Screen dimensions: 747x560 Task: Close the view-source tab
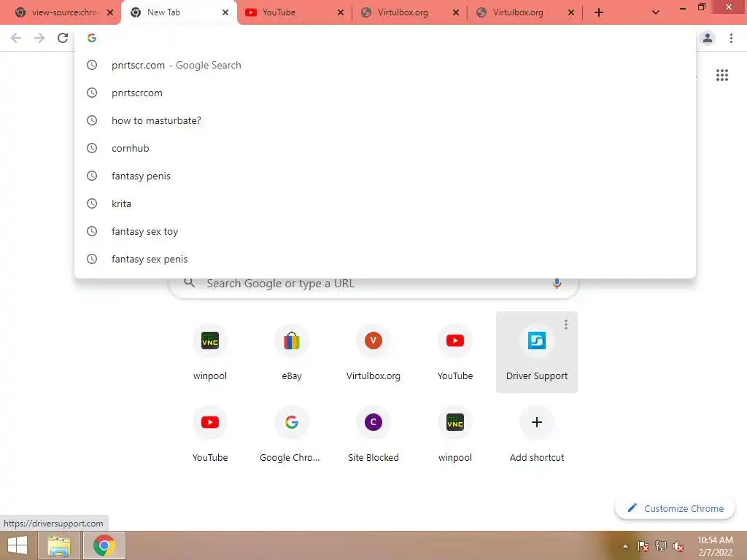(110, 12)
